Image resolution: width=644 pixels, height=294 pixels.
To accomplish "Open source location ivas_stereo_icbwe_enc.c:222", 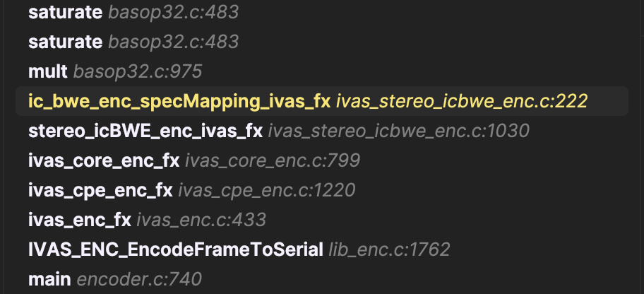I will coord(461,101).
